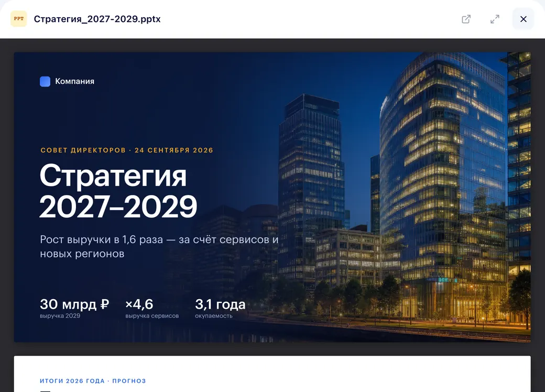Click the blue Компания logo square
545x392 pixels.
tap(45, 81)
